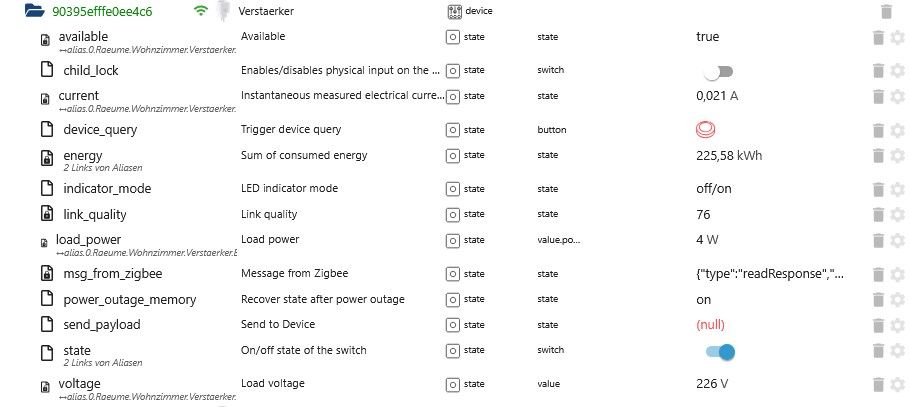Click the device type icon beside 'device'
Screen dimensions: 910x407
coord(454,11)
